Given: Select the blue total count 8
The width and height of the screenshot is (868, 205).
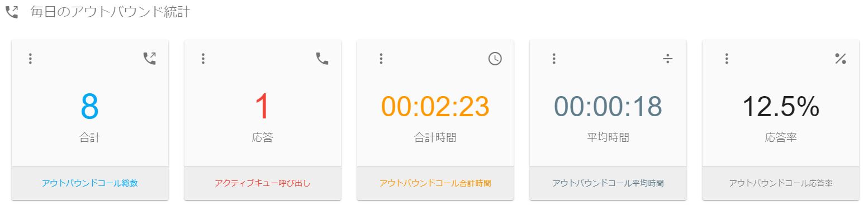Looking at the screenshot, I should [89, 107].
